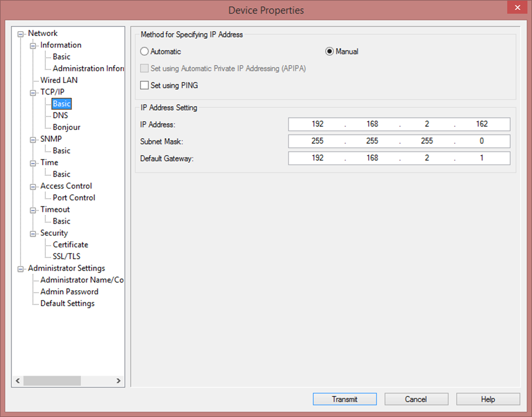Click the tree's horizontal scrollbar right arrow
Screen dimensions: 532x417
pyautogui.click(x=118, y=380)
